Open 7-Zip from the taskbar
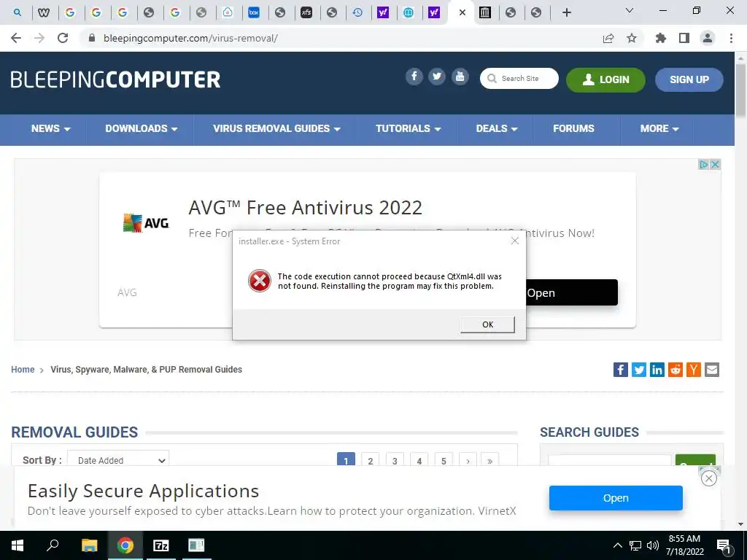The image size is (747, 560). [x=160, y=545]
